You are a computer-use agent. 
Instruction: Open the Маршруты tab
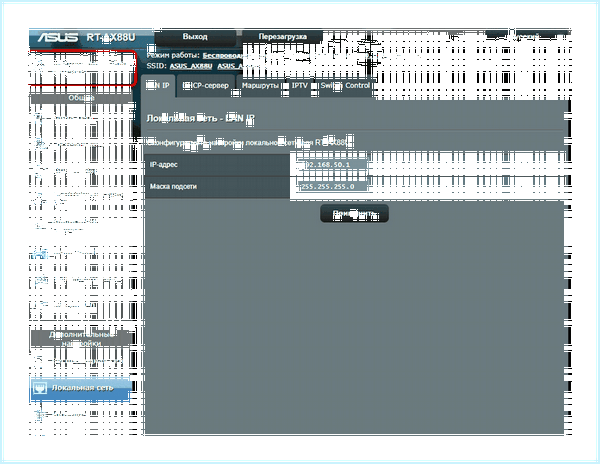(260, 86)
